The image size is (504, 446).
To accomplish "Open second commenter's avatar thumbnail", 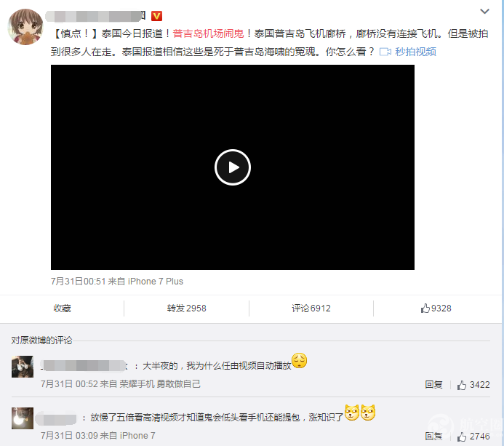I will click(x=23, y=418).
